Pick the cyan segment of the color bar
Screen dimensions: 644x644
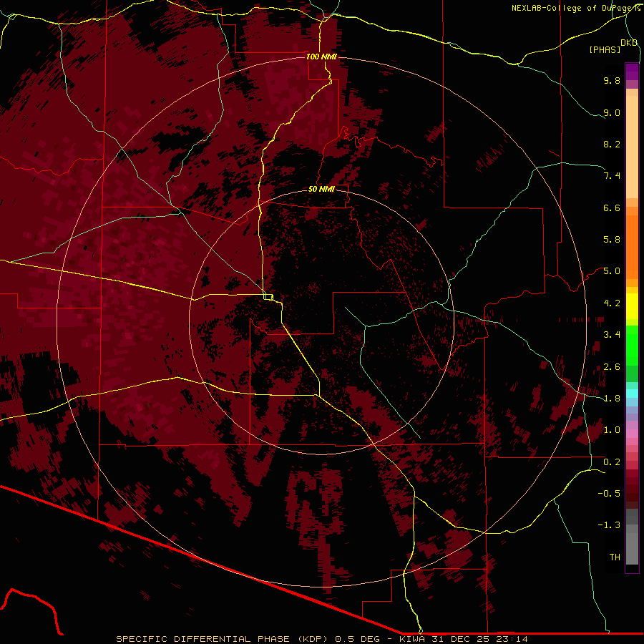click(632, 394)
